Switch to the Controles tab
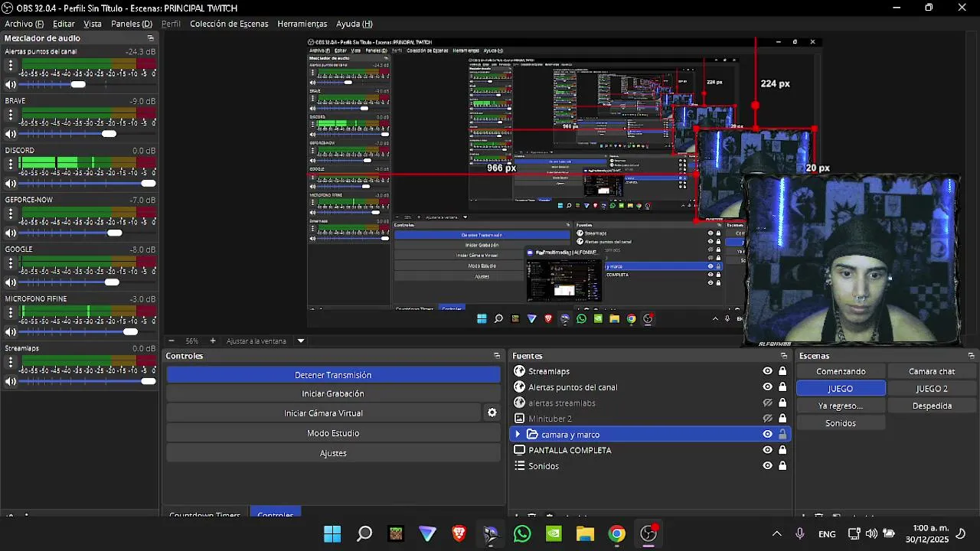980x551 pixels. [x=276, y=514]
